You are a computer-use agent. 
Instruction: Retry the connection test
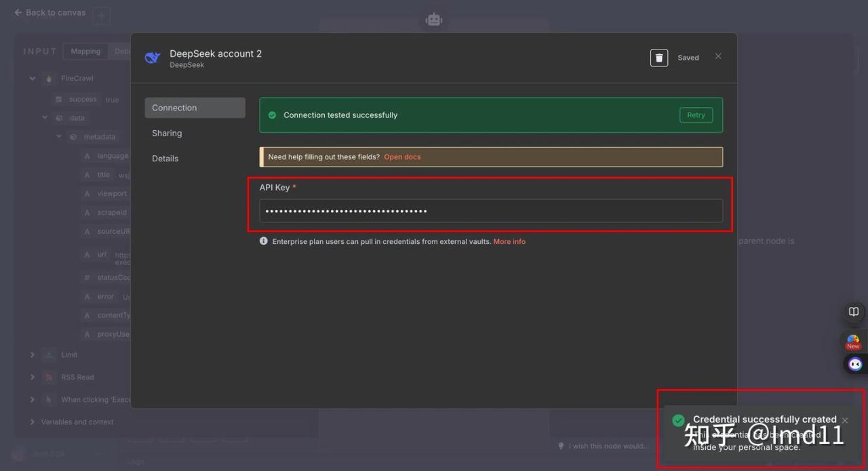pos(696,115)
